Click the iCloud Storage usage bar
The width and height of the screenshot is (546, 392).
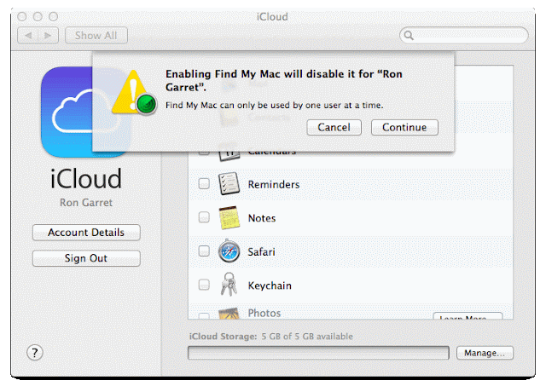pos(318,353)
